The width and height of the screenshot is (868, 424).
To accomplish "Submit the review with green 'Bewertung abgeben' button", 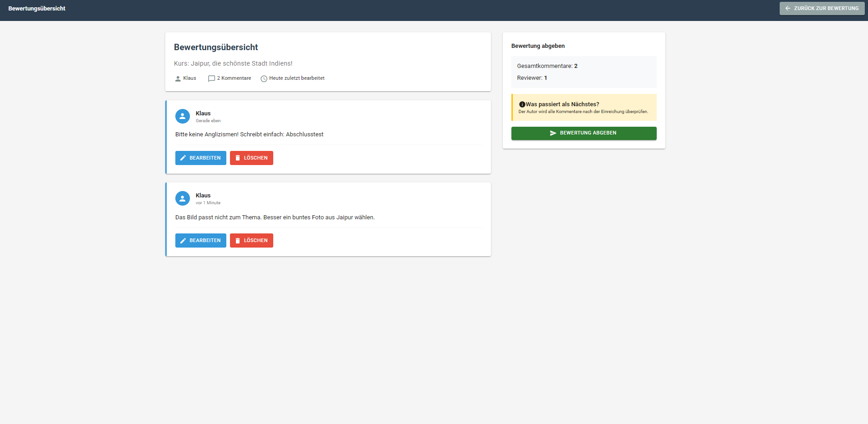I will 583,133.
